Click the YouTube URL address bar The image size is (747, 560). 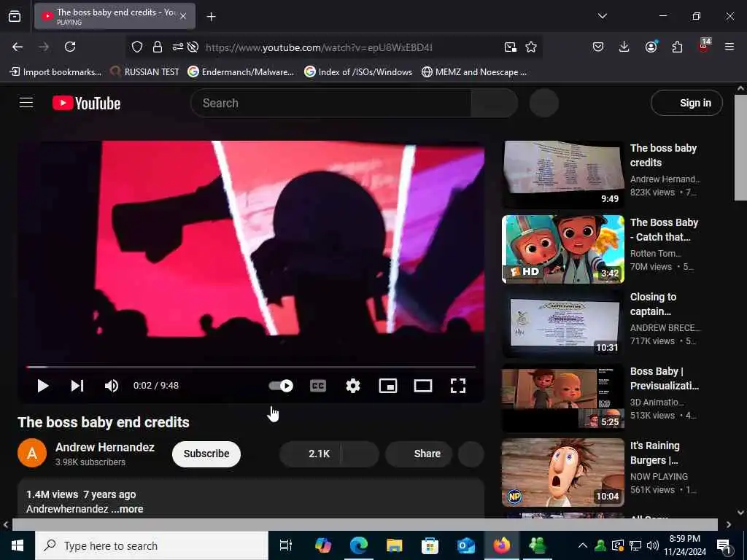tap(319, 47)
